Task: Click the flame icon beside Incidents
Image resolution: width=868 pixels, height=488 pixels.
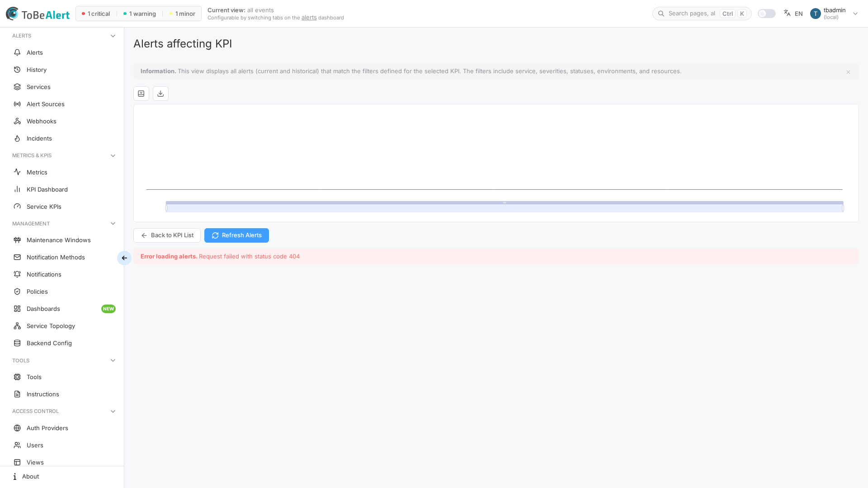Action: coord(17,138)
